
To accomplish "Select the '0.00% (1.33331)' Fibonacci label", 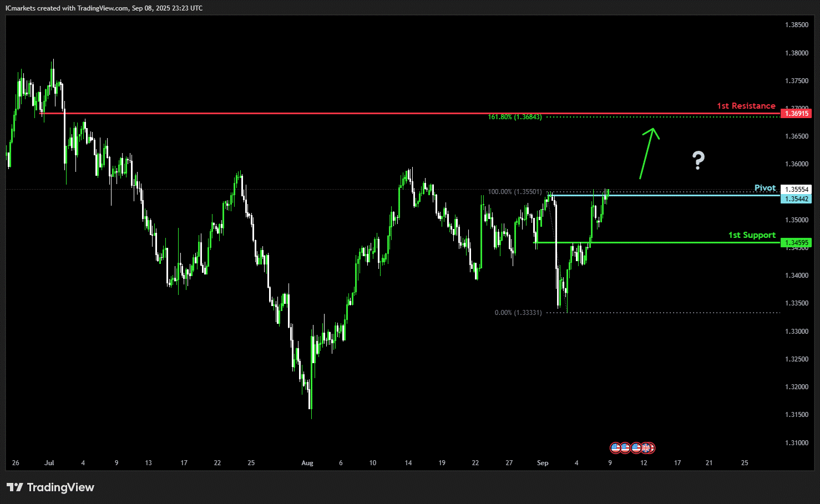I will click(518, 313).
